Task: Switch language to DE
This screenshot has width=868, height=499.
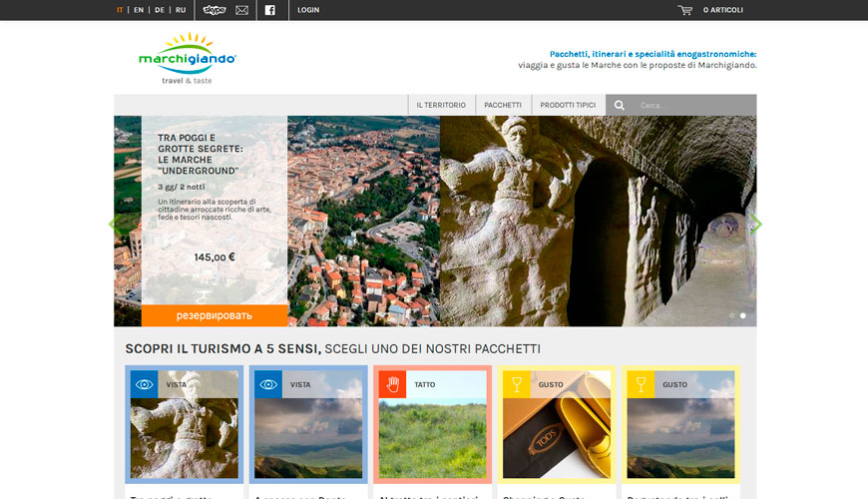Action: click(x=160, y=10)
